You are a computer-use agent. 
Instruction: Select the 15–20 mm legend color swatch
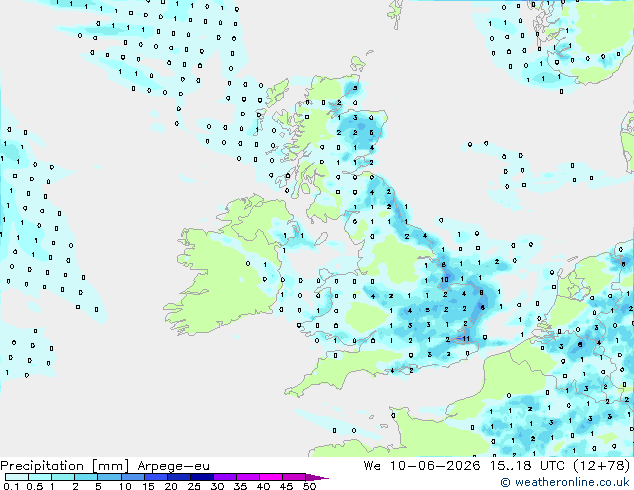coord(155,477)
